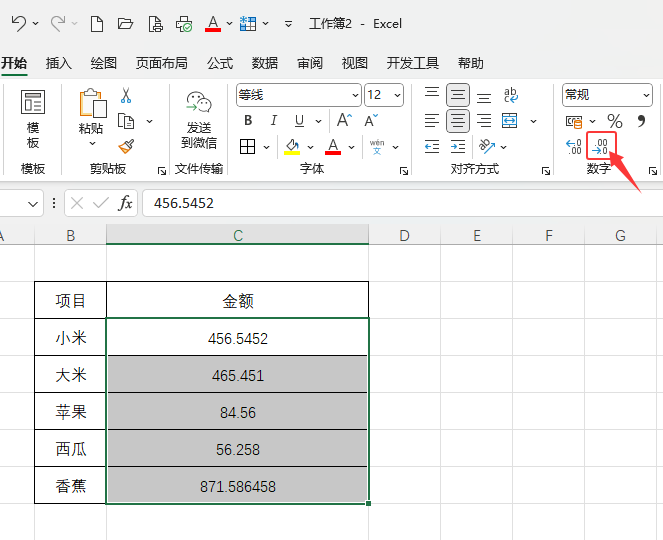Select cell containing 871.586458
663x540 pixels.
(238, 486)
